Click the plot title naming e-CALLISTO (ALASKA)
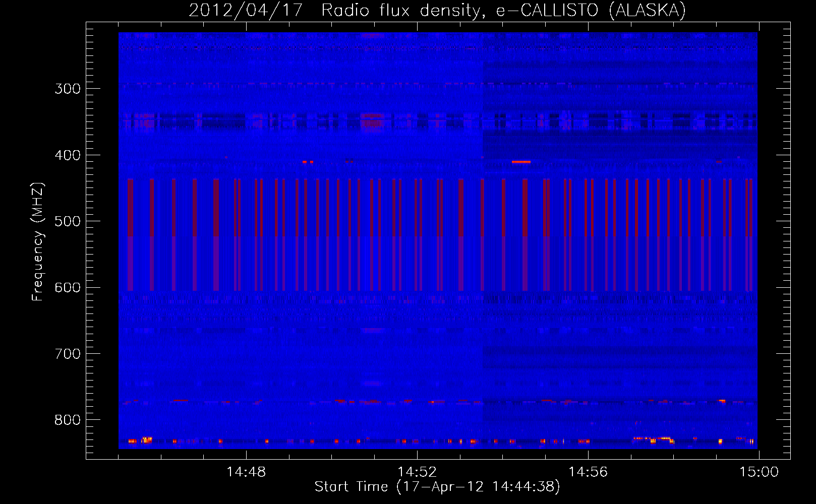Screen dimensions: 816x504 [437, 10]
